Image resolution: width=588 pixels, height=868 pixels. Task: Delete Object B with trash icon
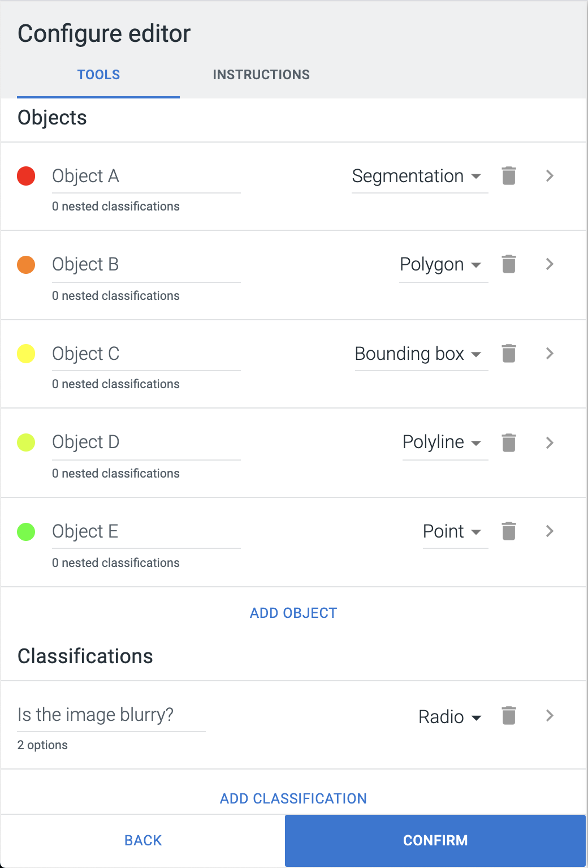coord(509,264)
